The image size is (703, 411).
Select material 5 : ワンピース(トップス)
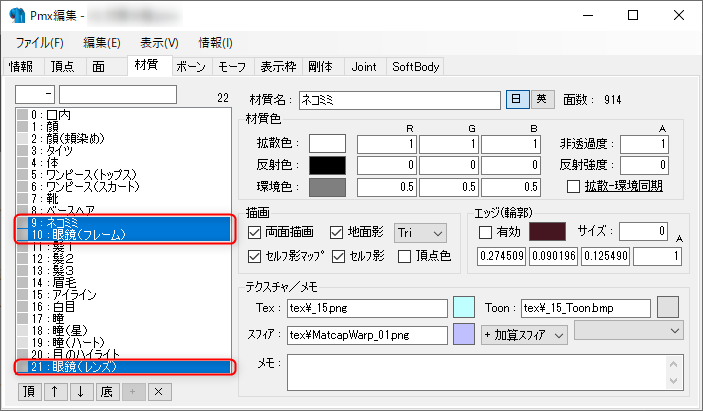pyautogui.click(x=123, y=175)
